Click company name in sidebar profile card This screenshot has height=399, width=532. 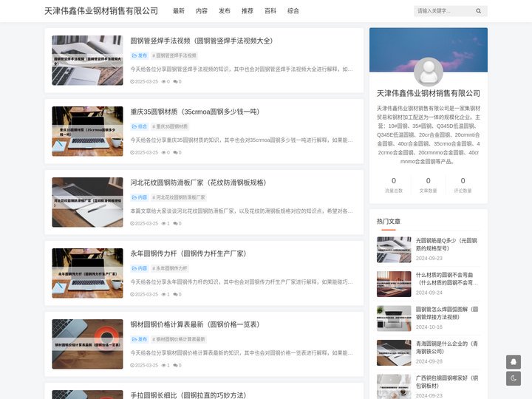point(428,93)
